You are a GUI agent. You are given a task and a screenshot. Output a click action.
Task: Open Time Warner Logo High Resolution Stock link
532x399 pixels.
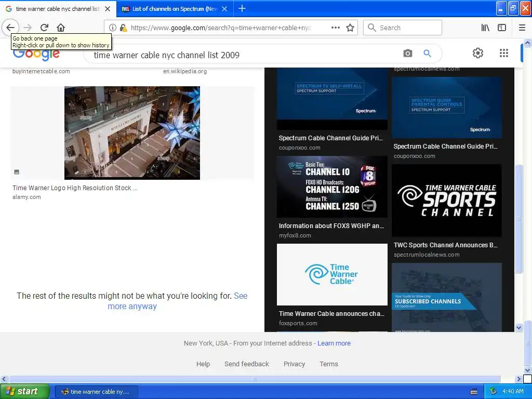click(x=75, y=188)
